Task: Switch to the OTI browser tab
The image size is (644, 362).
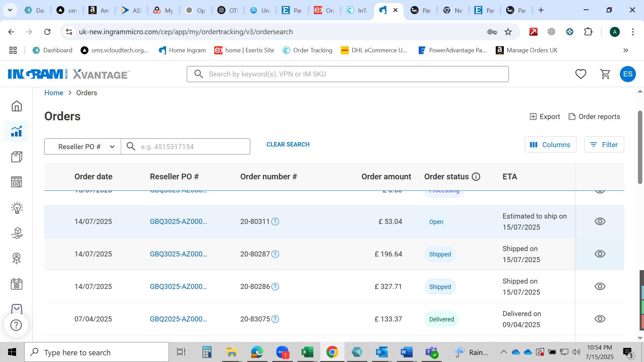Action: click(228, 10)
